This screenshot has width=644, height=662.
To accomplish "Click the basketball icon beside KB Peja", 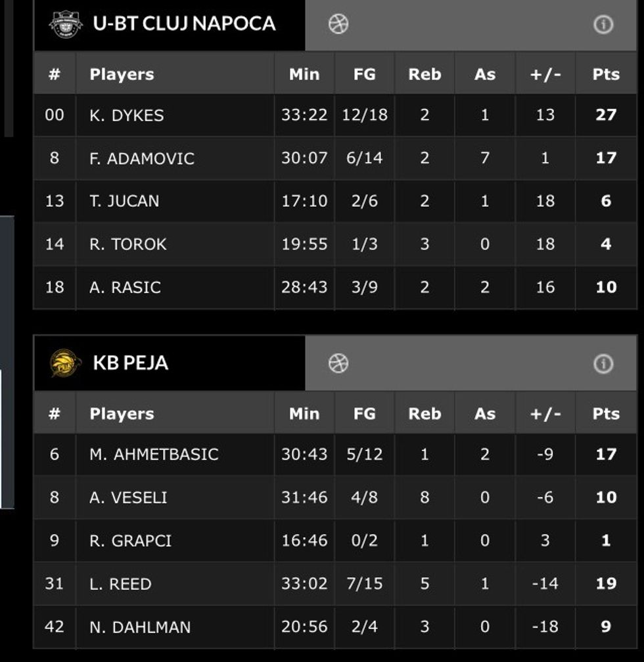I will (x=338, y=363).
